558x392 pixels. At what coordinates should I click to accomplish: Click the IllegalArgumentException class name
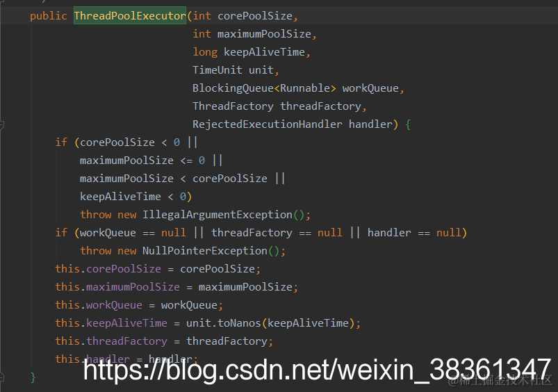pos(218,215)
